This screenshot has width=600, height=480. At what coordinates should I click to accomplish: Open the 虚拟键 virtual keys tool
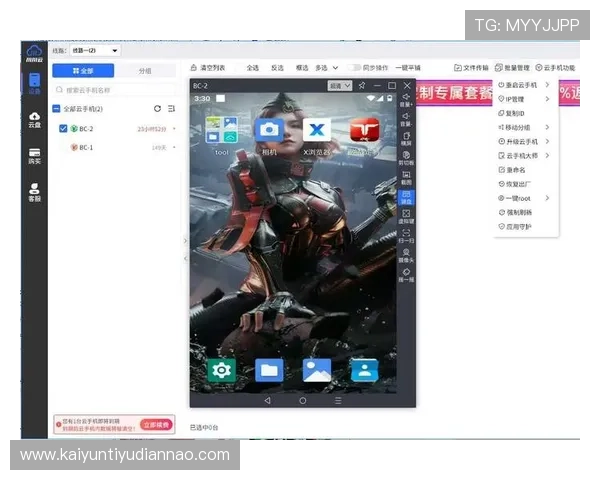(406, 217)
